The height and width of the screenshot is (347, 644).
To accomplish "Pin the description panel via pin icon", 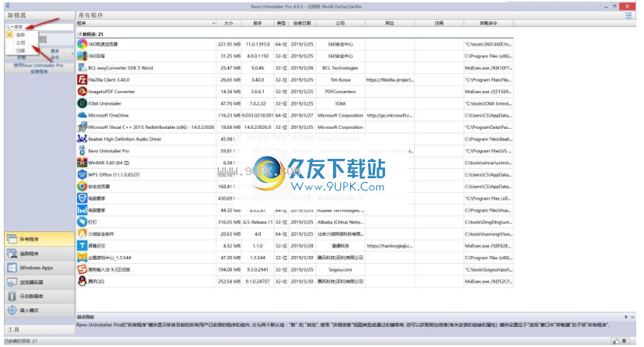I will pyautogui.click(x=625, y=317).
